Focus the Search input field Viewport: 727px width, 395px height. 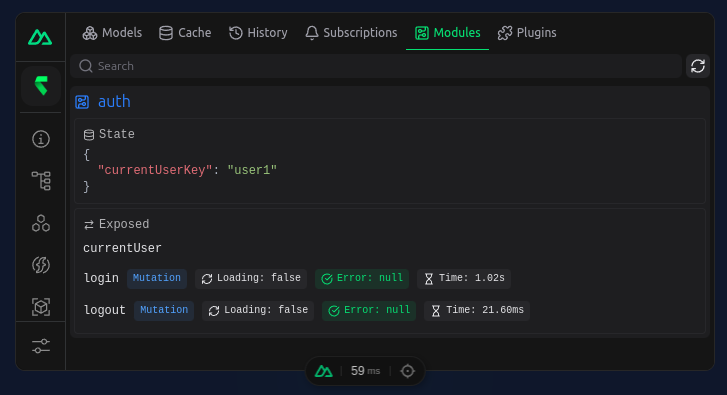pyautogui.click(x=376, y=66)
